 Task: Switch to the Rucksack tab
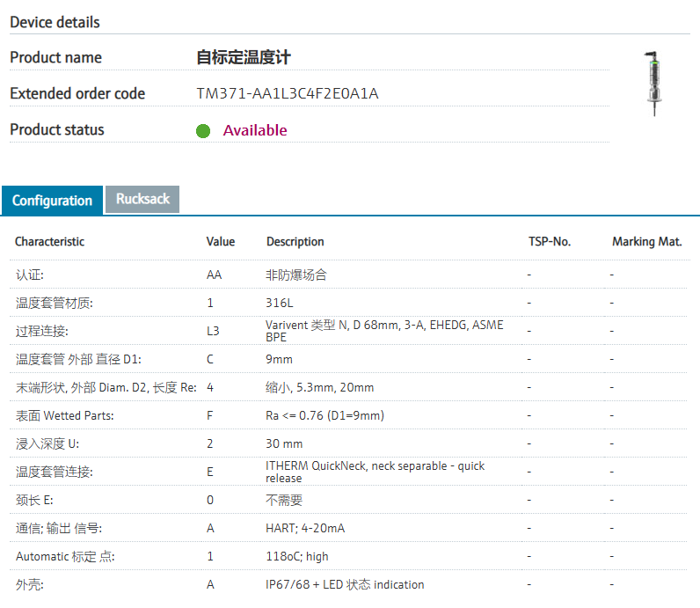[142, 199]
